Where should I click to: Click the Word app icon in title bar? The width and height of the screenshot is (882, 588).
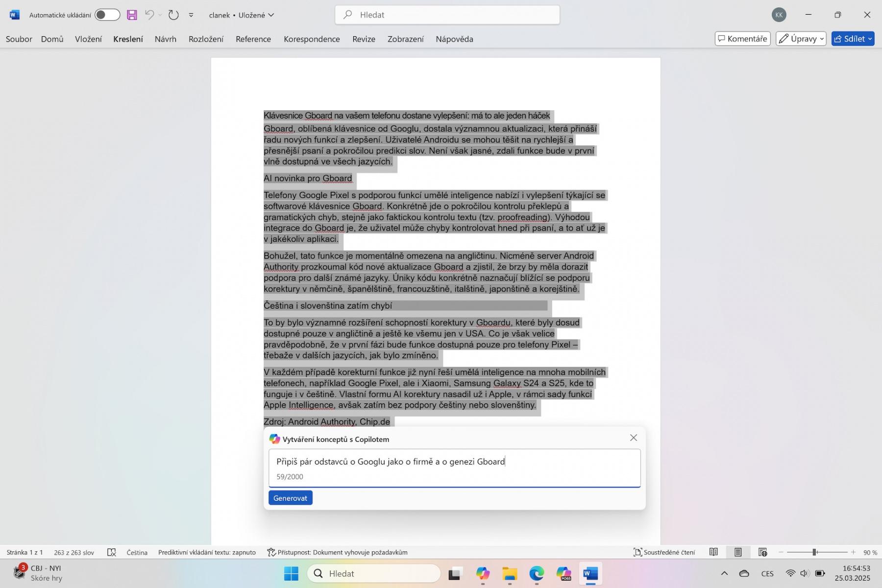point(15,15)
